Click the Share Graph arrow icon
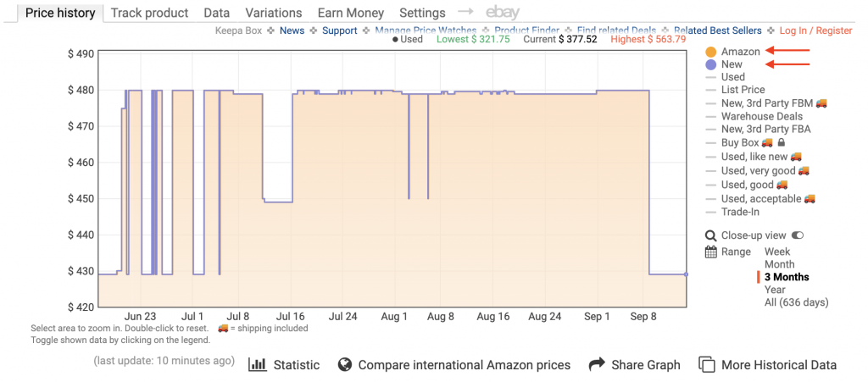 point(597,364)
